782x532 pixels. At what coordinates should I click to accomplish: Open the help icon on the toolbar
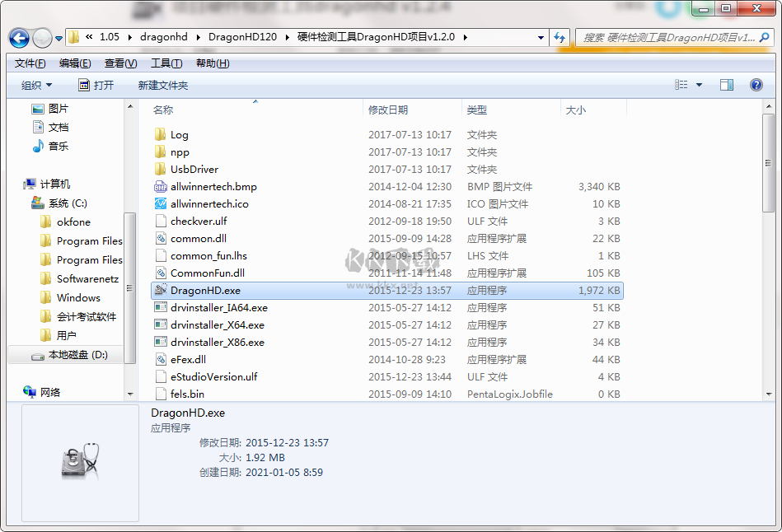[x=756, y=84]
